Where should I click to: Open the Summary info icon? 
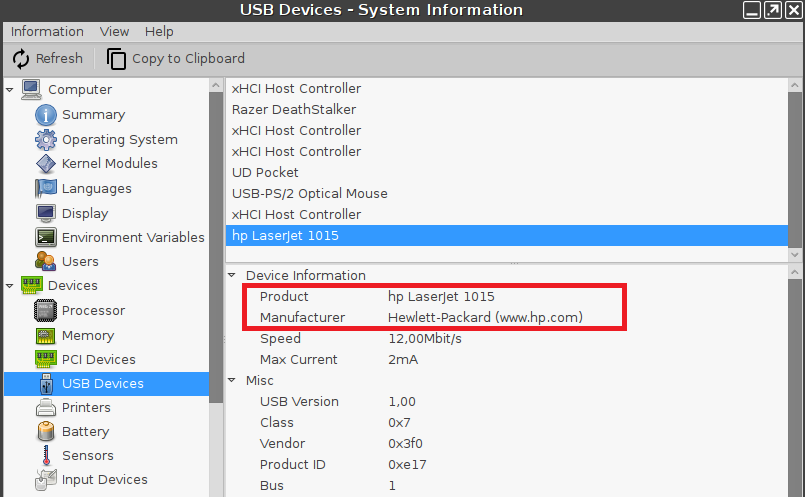[46, 115]
